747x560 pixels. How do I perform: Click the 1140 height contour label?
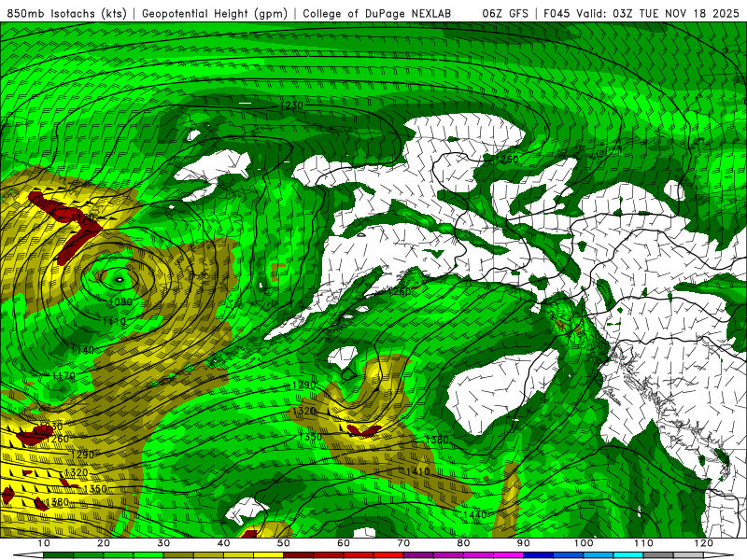pos(82,351)
